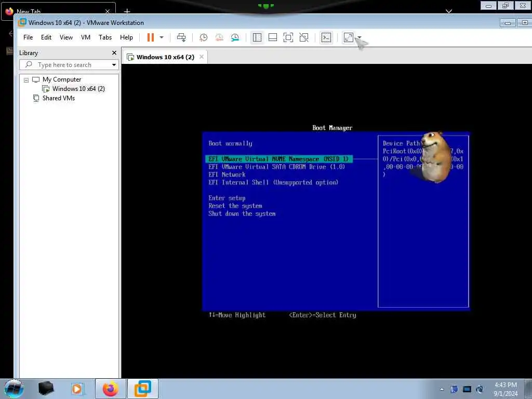Image resolution: width=532 pixels, height=399 pixels.
Task: Select EFI VMware Virtual NVME Namespace entry
Action: coord(279,159)
